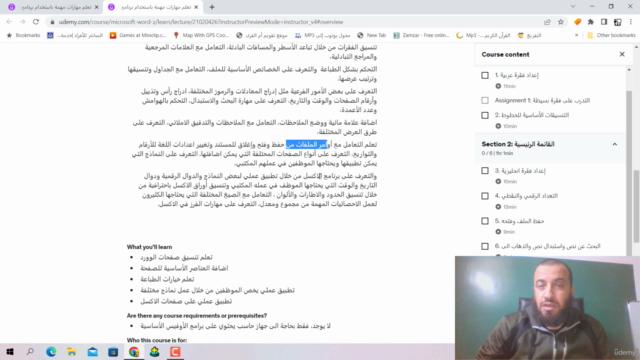The height and width of the screenshot is (360, 640).
Task: Open Camtasia recorder taskbar icon
Action: click(175, 351)
